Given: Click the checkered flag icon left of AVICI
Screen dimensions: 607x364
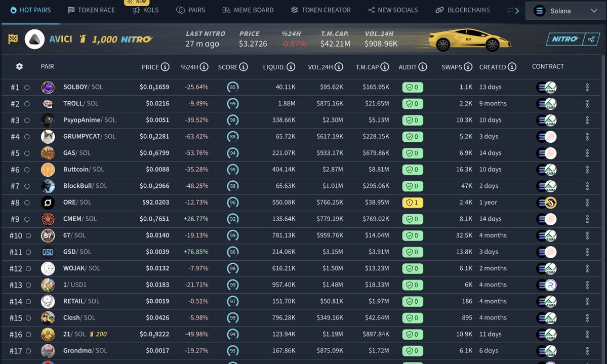Looking at the screenshot, I should coord(12,38).
